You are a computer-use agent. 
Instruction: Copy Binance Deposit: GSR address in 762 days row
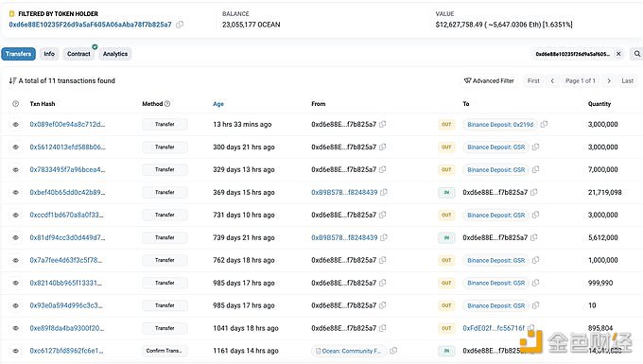pyautogui.click(x=535, y=260)
